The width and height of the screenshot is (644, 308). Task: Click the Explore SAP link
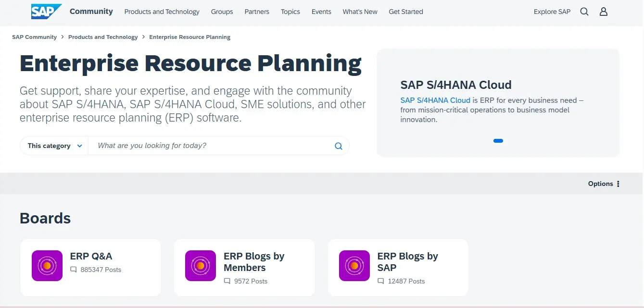552,12
